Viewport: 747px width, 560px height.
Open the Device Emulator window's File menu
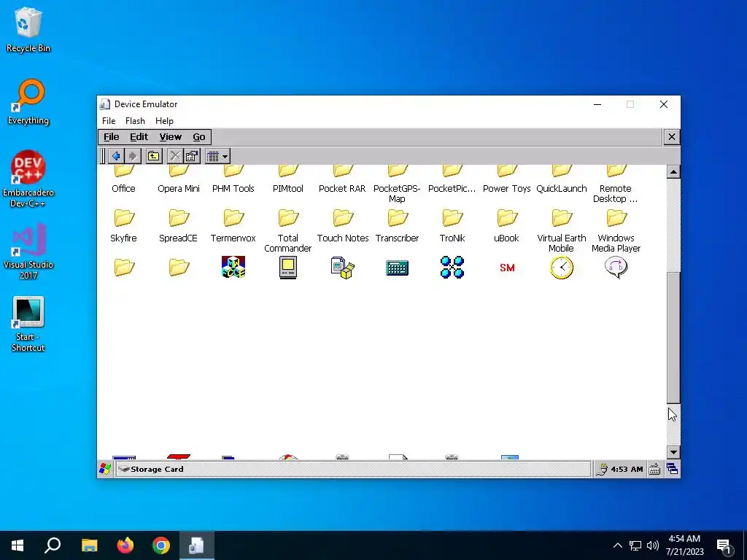coord(109,121)
